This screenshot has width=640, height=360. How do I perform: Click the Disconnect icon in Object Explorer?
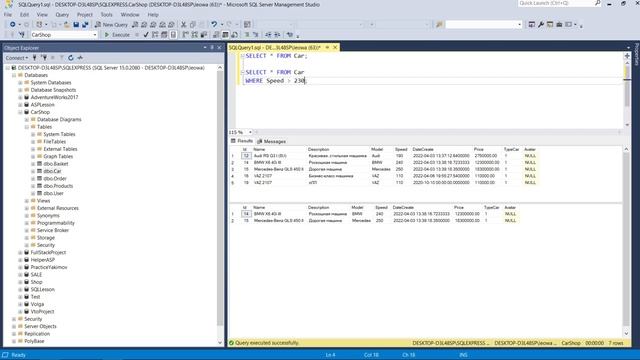[44, 58]
